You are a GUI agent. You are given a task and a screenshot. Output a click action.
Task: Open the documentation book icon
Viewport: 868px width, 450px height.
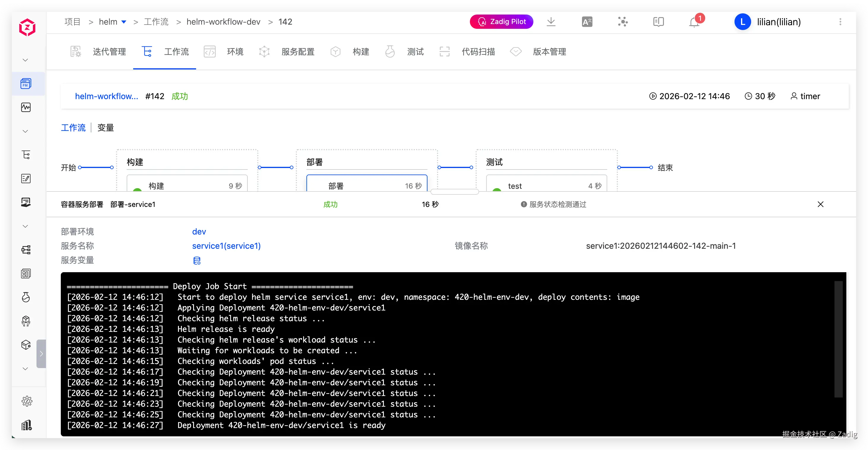(658, 22)
